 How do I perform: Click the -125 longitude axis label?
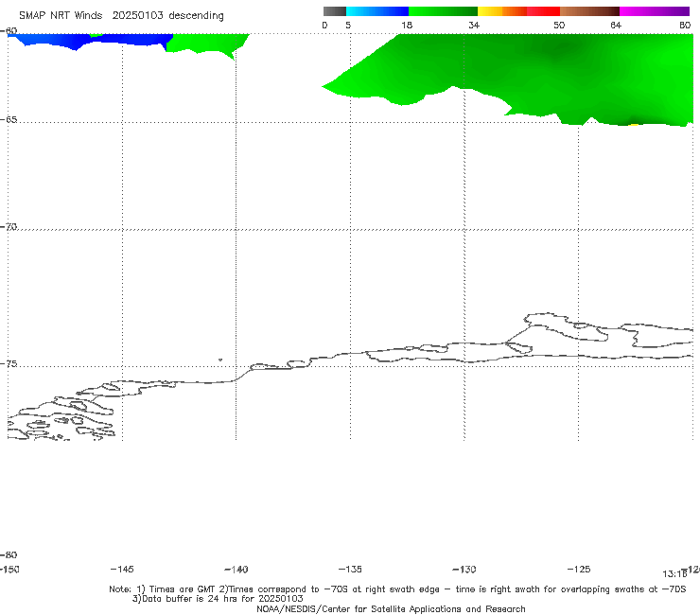[579, 569]
